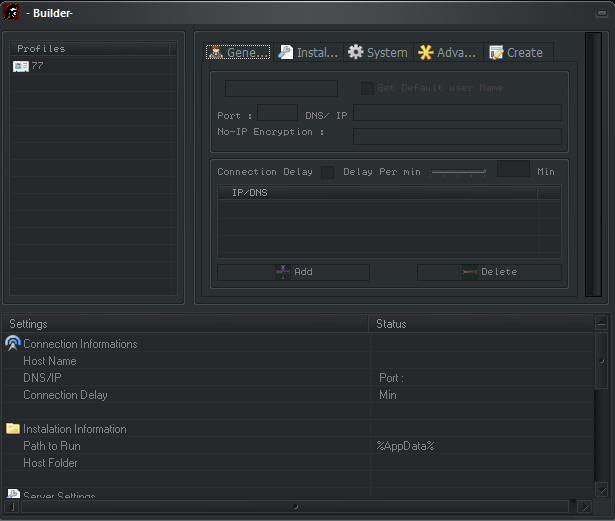This screenshot has width=615, height=521.
Task: Click the Port input field
Action: point(277,113)
